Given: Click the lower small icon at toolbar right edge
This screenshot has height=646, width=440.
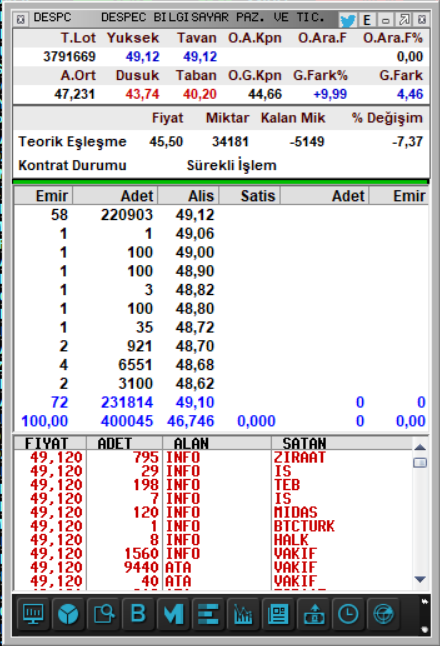Looking at the screenshot, I should click(x=424, y=630).
